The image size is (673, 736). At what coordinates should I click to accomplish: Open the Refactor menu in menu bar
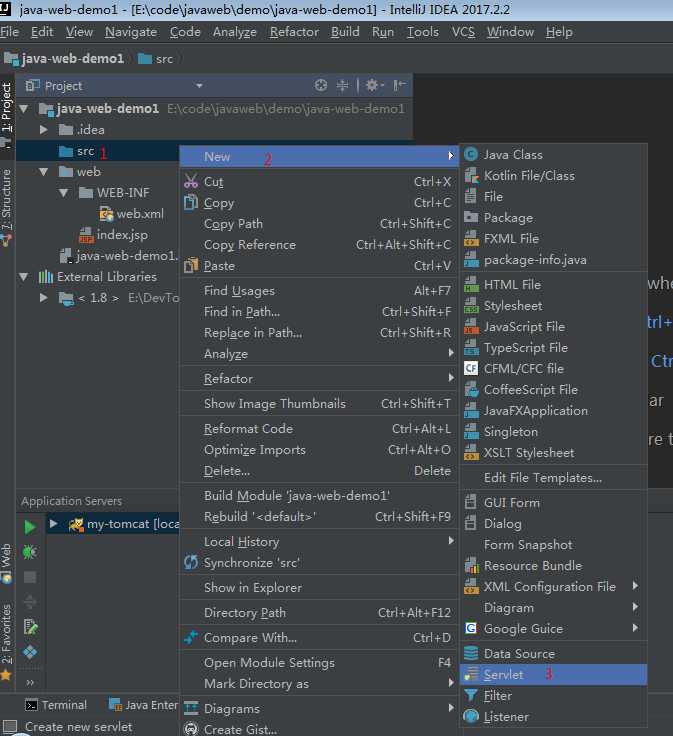coord(294,32)
